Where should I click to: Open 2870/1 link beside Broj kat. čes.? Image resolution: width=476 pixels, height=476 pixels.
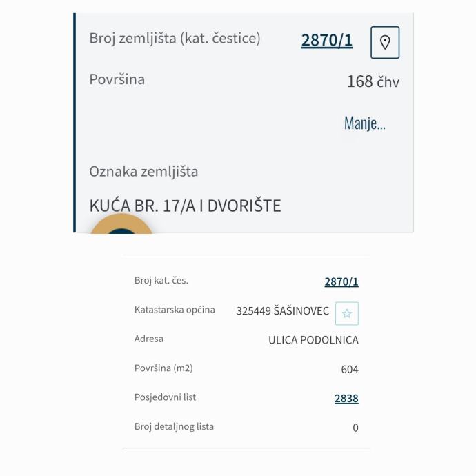coord(341,281)
